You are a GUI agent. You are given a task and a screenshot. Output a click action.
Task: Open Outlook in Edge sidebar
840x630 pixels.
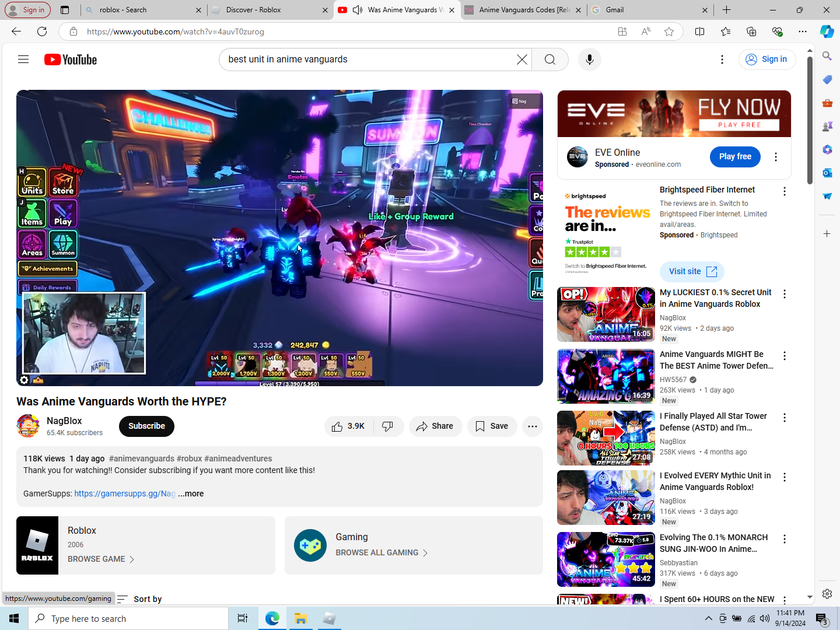(827, 173)
